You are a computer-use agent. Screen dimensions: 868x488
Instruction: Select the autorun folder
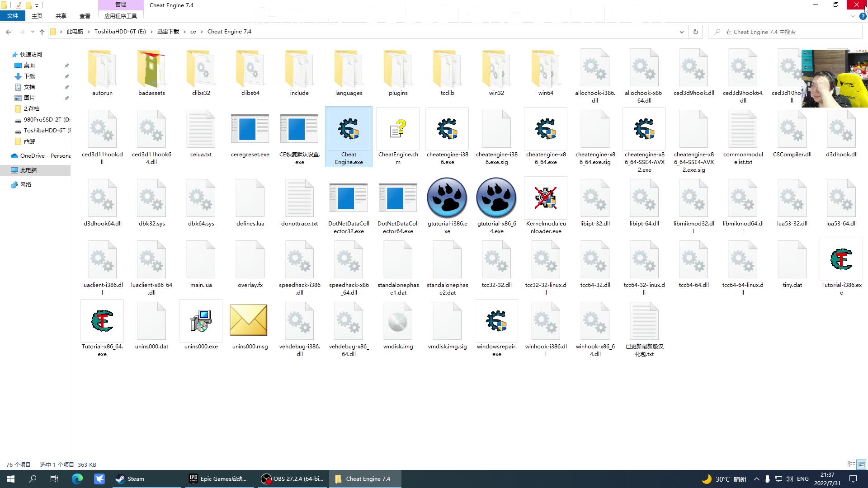[102, 69]
